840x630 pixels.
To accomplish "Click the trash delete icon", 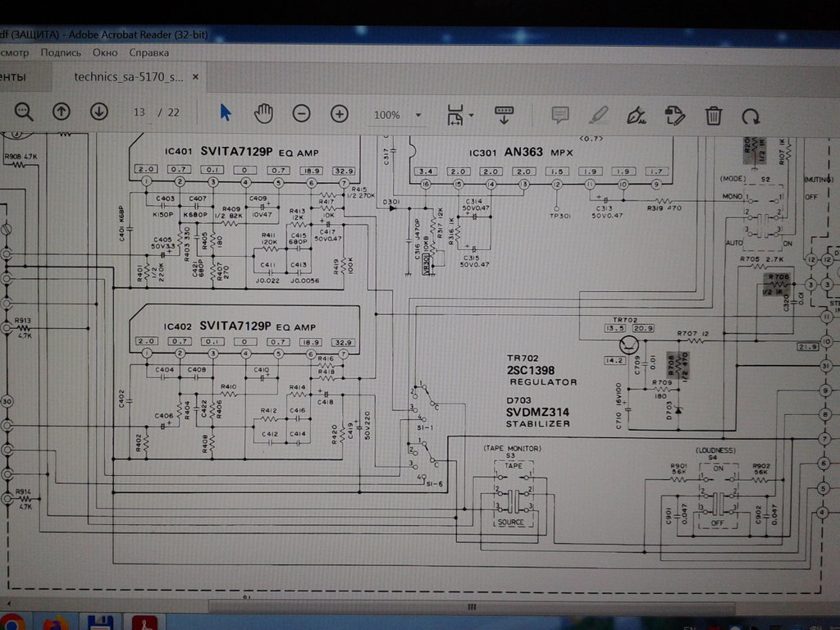I will 713,116.
